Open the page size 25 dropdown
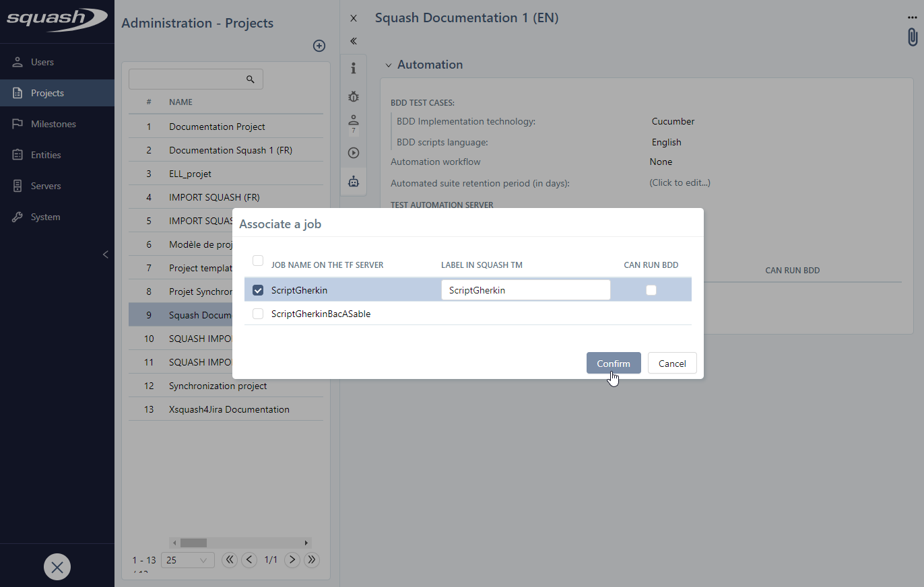924x587 pixels. (187, 560)
